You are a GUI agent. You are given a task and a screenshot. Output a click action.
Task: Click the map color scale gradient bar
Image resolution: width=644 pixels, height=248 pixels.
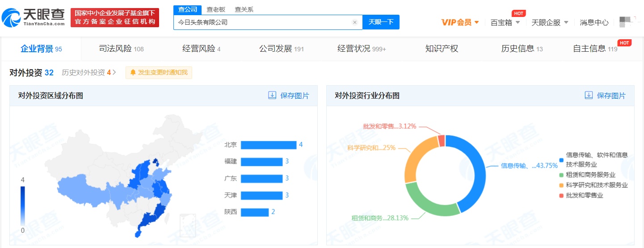click(x=23, y=205)
